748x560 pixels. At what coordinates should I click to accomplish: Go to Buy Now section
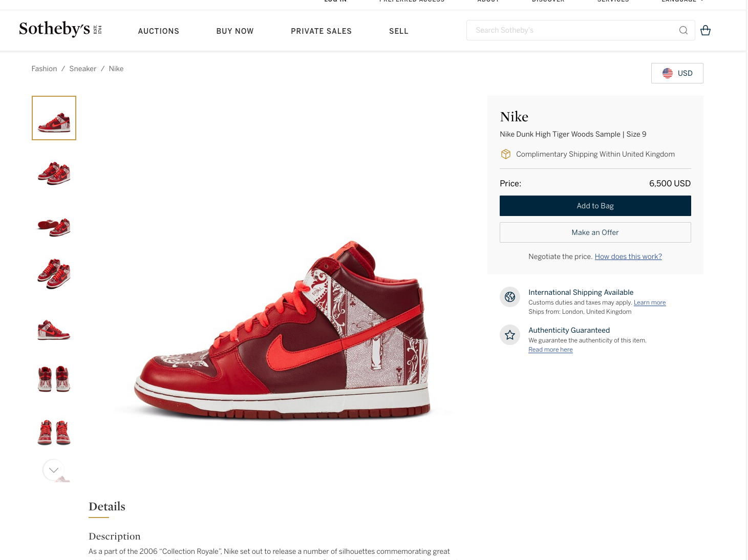click(235, 31)
